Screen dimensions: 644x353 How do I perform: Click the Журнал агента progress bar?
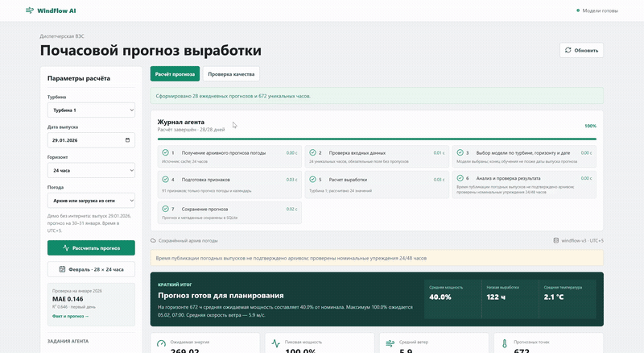(377, 139)
